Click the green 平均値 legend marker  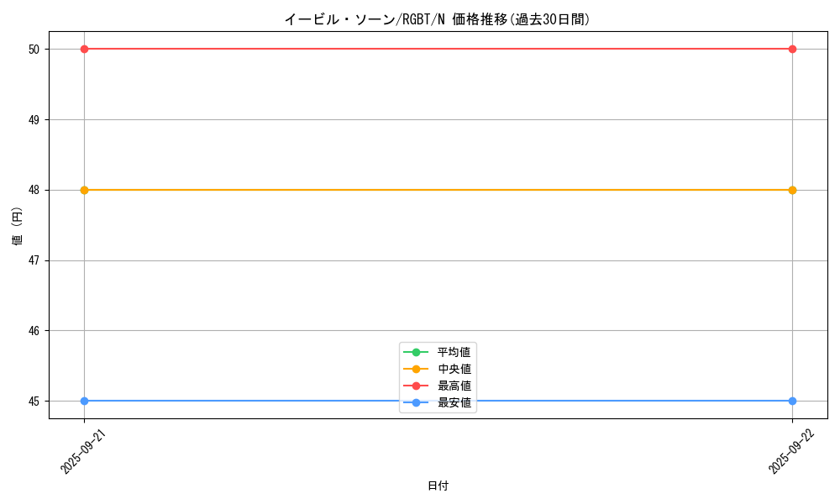click(416, 352)
